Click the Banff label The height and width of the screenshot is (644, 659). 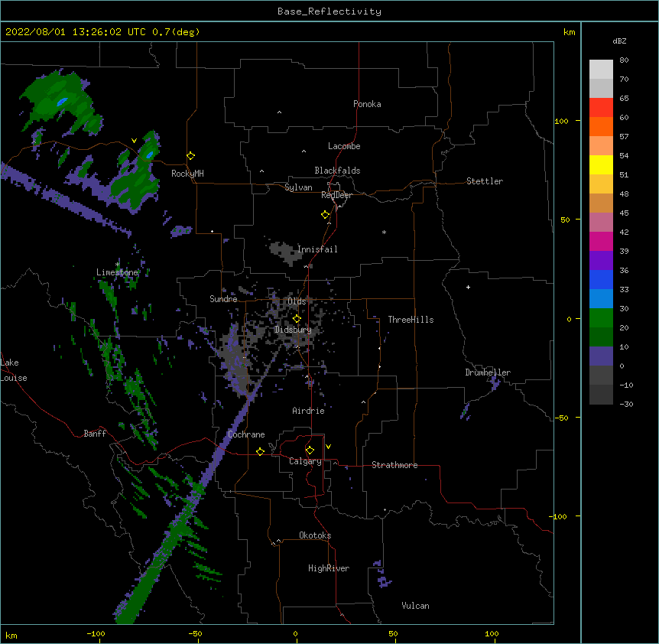(x=95, y=434)
